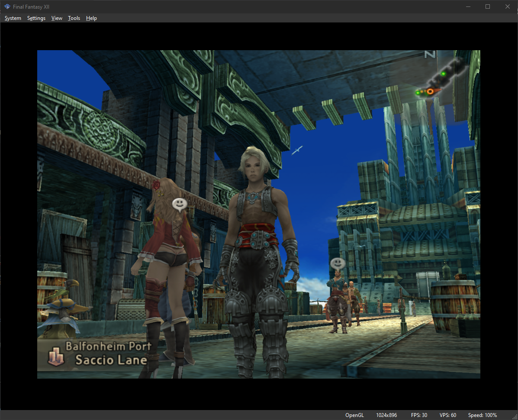
Task: Click the Final Fantasy XII title text
Action: (31, 6)
